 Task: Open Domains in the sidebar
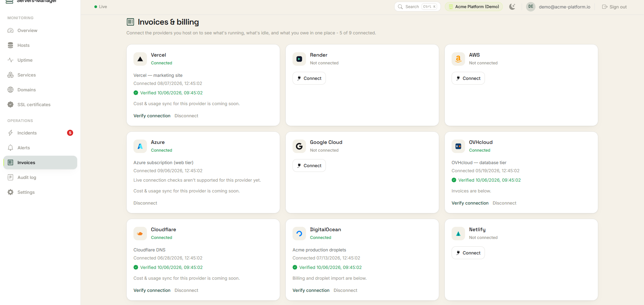[x=40, y=90]
